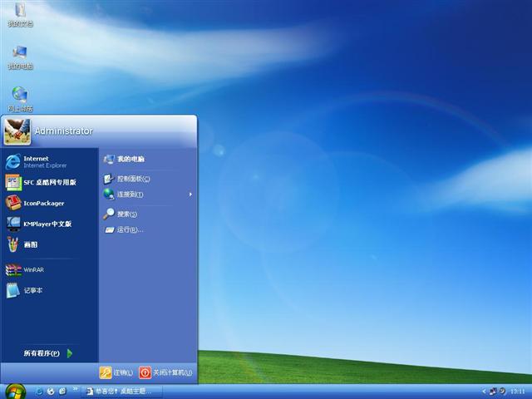The height and width of the screenshot is (399, 532).
Task: Click the Administrator user name
Action: [64, 131]
